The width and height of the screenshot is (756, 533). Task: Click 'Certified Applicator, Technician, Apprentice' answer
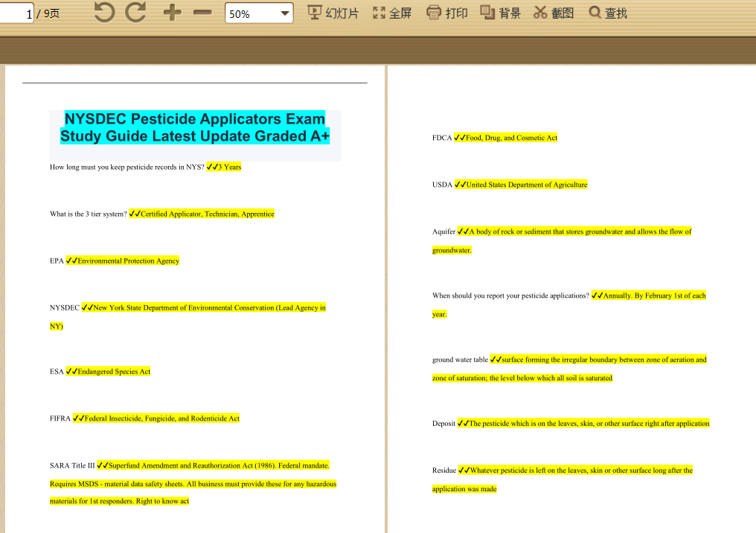pos(208,214)
